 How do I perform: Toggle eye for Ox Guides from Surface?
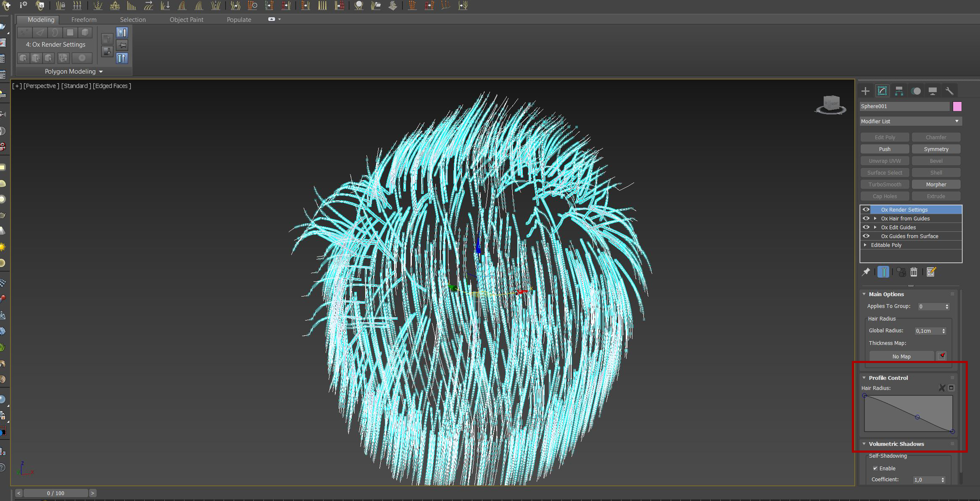pyautogui.click(x=866, y=236)
